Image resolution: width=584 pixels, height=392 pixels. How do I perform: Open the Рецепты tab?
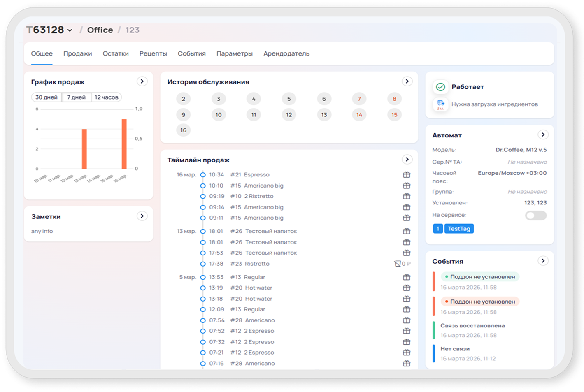click(x=153, y=53)
